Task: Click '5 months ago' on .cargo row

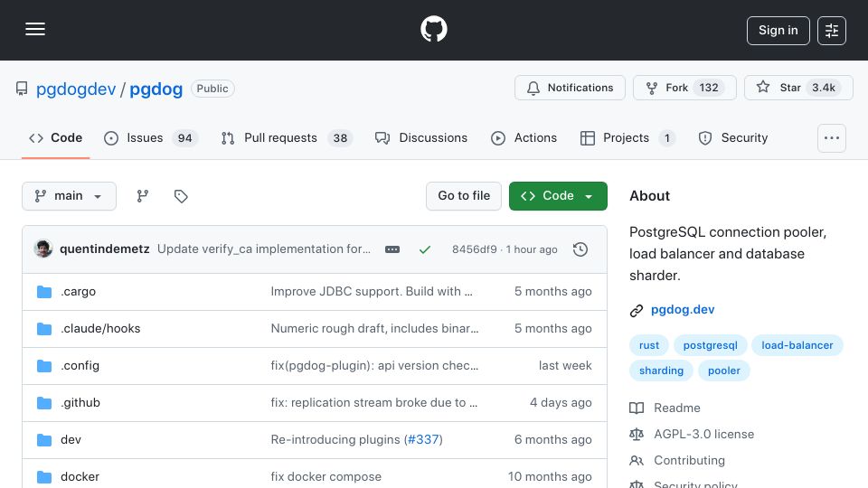Action: coord(553,292)
